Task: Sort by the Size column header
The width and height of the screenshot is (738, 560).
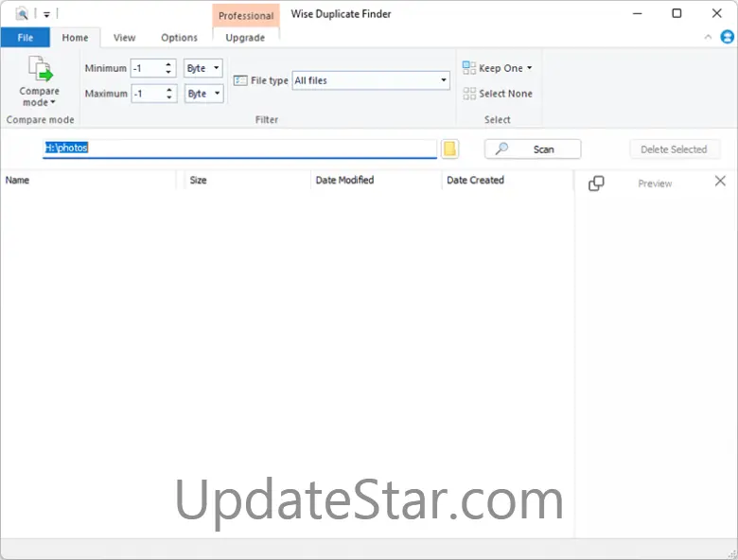Action: (x=248, y=181)
